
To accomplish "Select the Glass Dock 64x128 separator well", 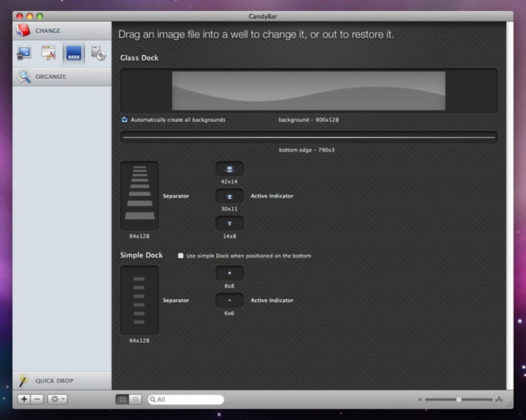I will pos(140,196).
